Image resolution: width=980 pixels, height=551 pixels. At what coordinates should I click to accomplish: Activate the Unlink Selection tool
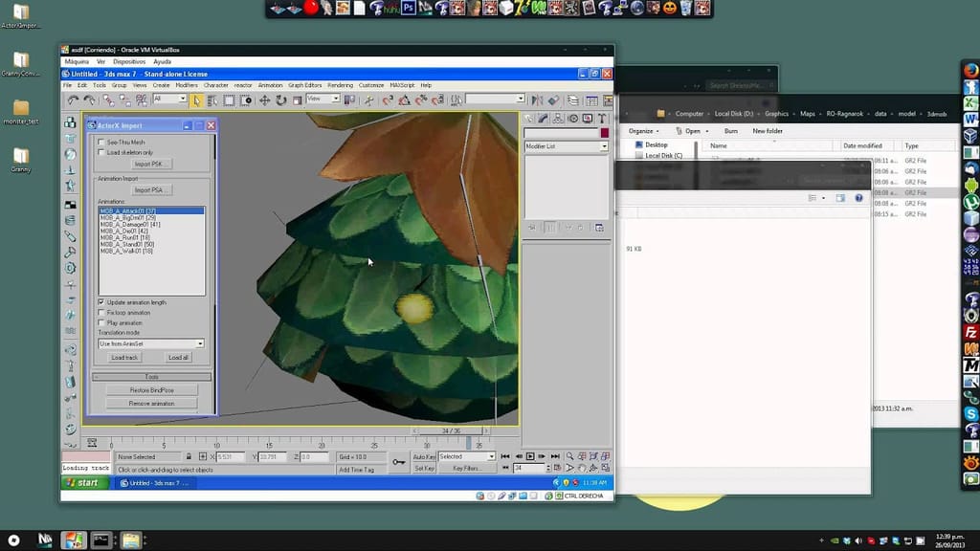125,99
